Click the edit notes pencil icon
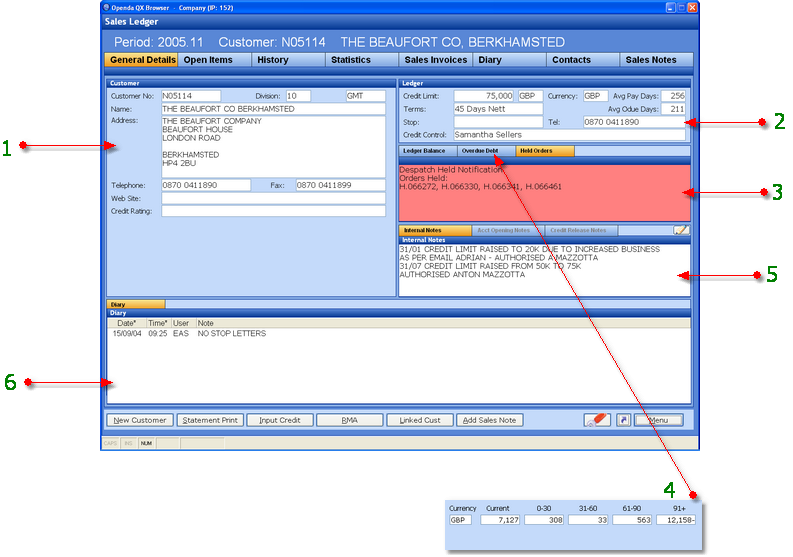The image size is (793, 557). coord(681,230)
